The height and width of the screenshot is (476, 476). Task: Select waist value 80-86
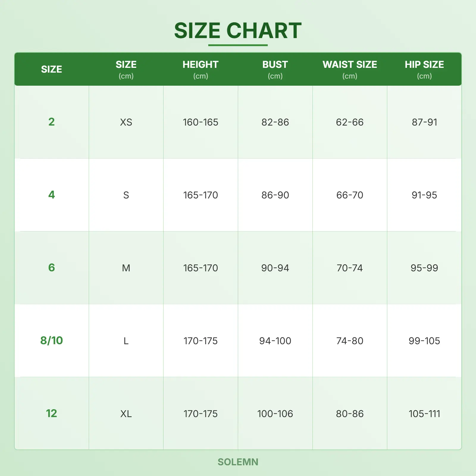pyautogui.click(x=350, y=414)
